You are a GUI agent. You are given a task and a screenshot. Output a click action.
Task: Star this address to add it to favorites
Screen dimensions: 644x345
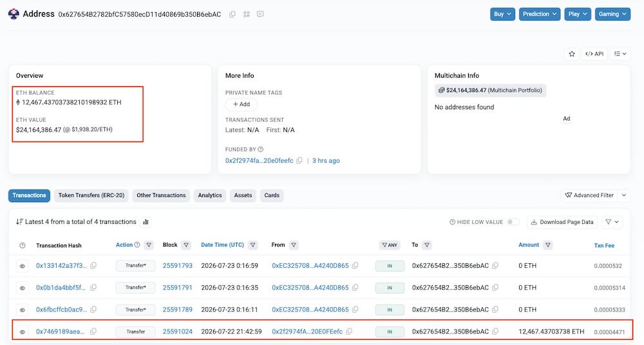[572, 54]
